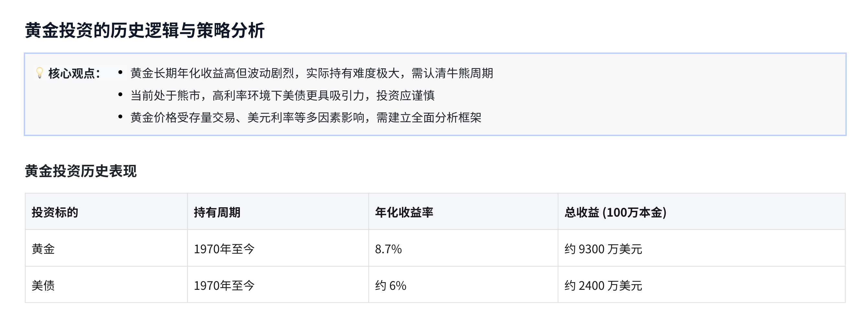This screenshot has width=868, height=318.
Task: Click 1970年至今 in the 黄金 row
Action: coord(224,249)
